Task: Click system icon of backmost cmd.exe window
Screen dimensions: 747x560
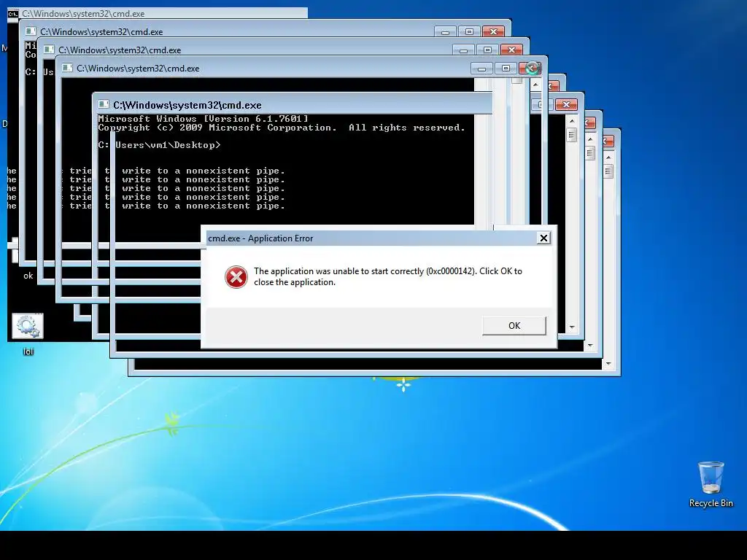Action: (13, 13)
